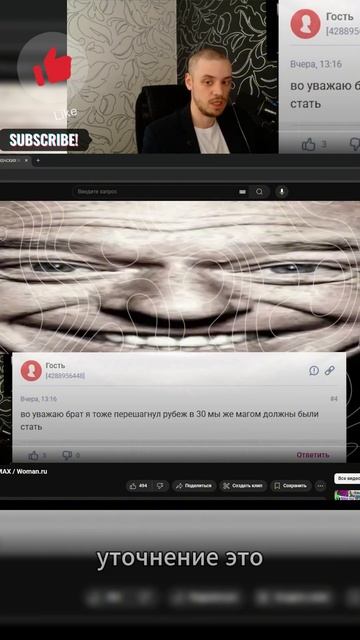Click the Гость username in the lower comment card

click(x=55, y=365)
